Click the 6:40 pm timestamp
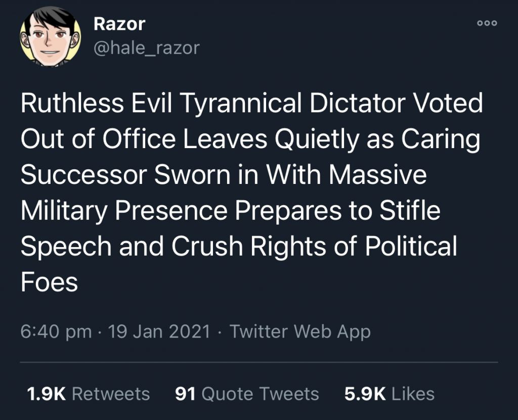The height and width of the screenshot is (420, 518). pyautogui.click(x=56, y=332)
